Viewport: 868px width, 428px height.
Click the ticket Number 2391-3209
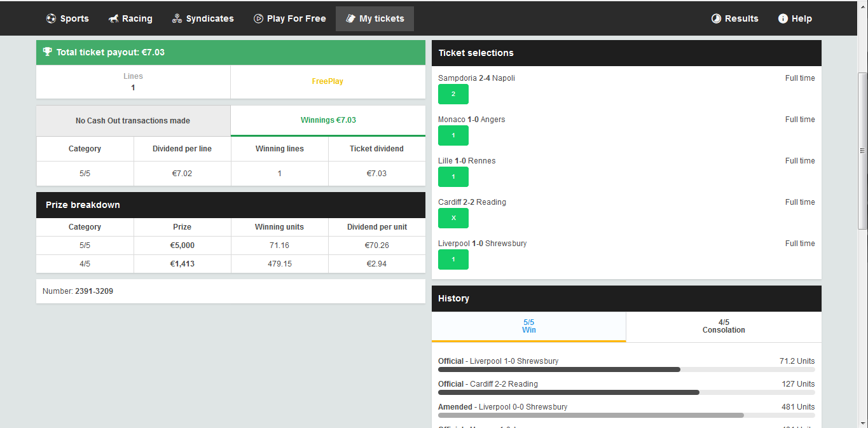tap(78, 291)
